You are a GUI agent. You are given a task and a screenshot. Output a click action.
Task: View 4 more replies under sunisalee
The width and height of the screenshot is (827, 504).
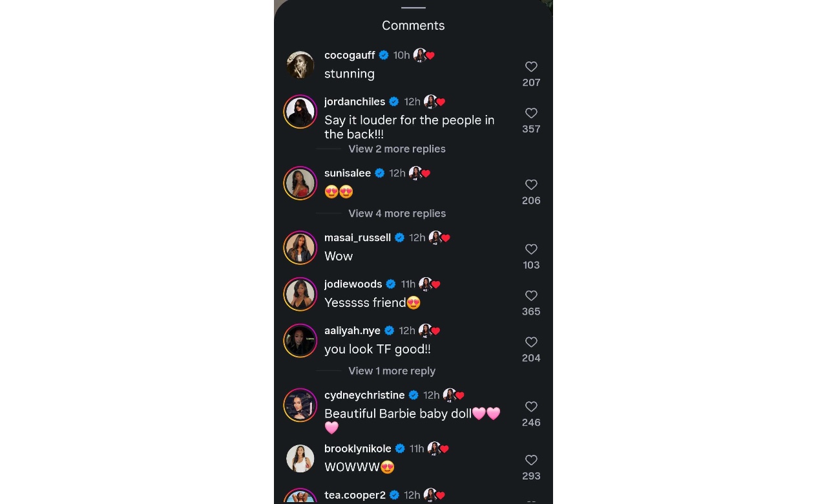[397, 214]
